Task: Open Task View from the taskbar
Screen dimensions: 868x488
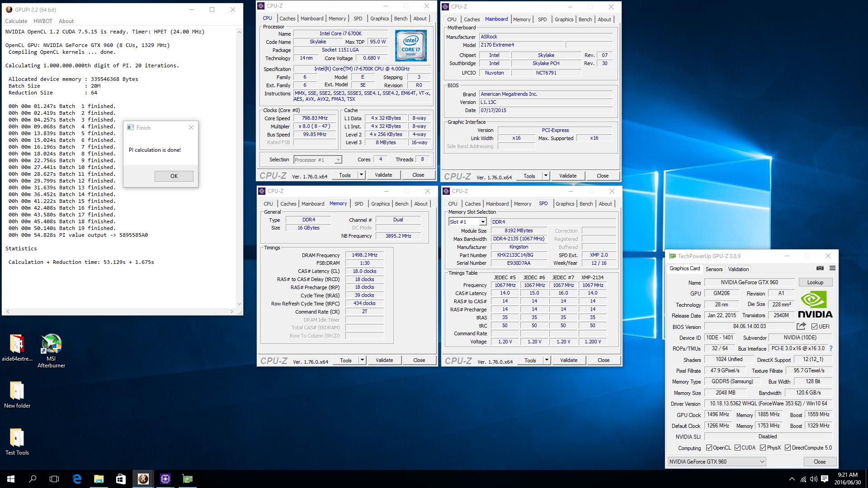Action: [x=54, y=479]
